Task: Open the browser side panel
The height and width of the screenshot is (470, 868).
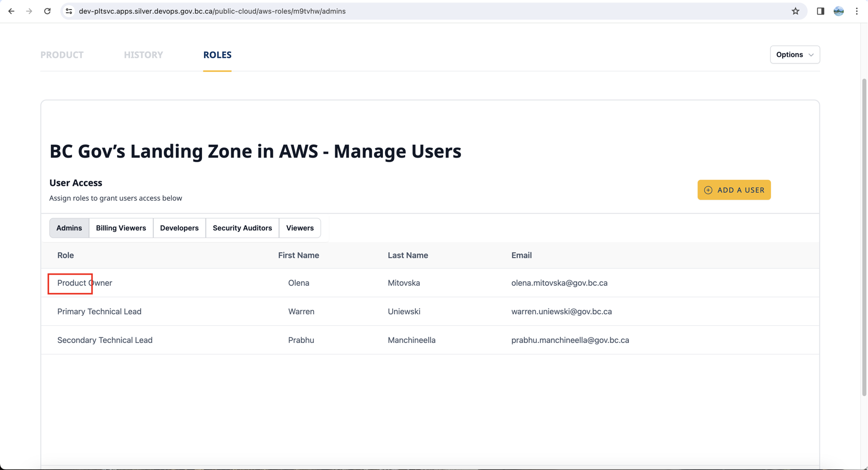Action: tap(820, 11)
